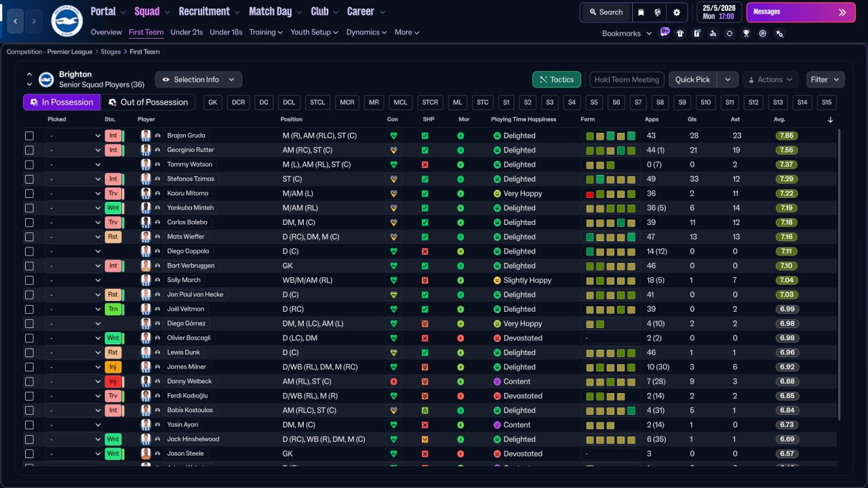Click the trophy icon in bookmarks bar
868x488 pixels.
click(746, 33)
